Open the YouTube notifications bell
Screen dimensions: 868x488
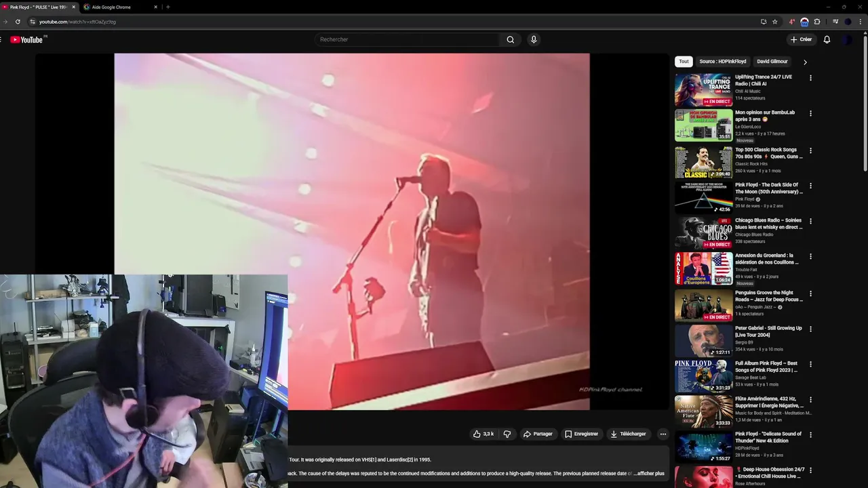[x=827, y=39]
